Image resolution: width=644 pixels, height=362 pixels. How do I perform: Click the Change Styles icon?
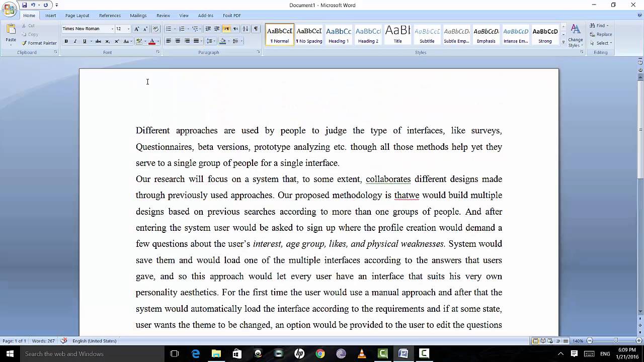coord(575,36)
